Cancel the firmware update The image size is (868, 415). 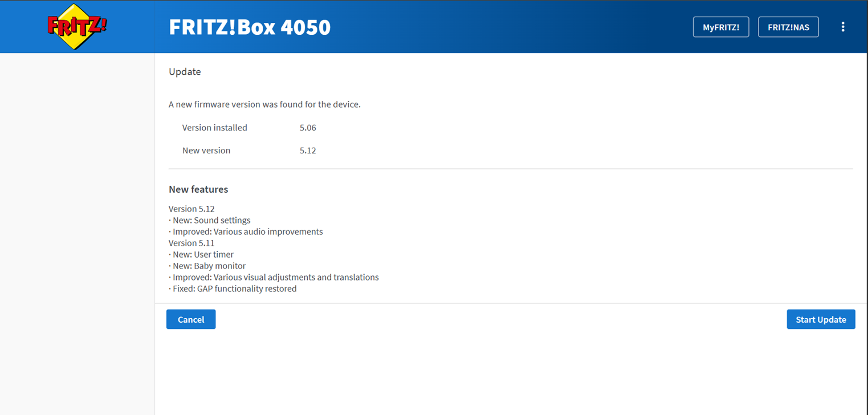point(191,319)
